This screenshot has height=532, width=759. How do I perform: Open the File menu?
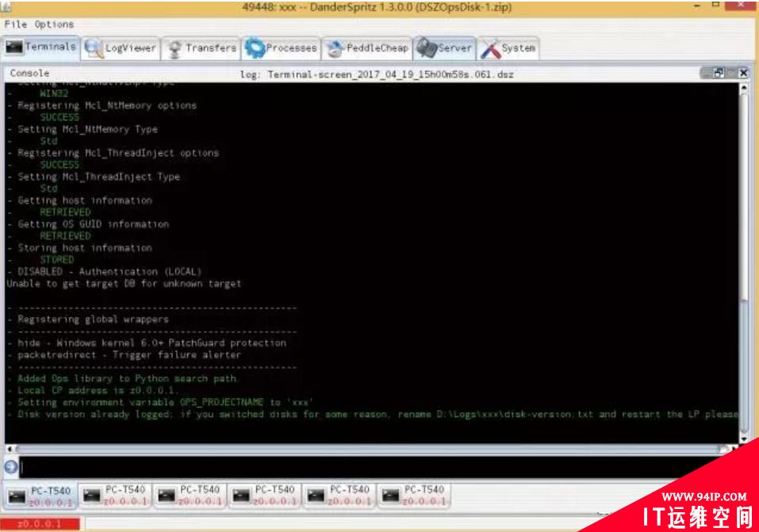point(15,25)
